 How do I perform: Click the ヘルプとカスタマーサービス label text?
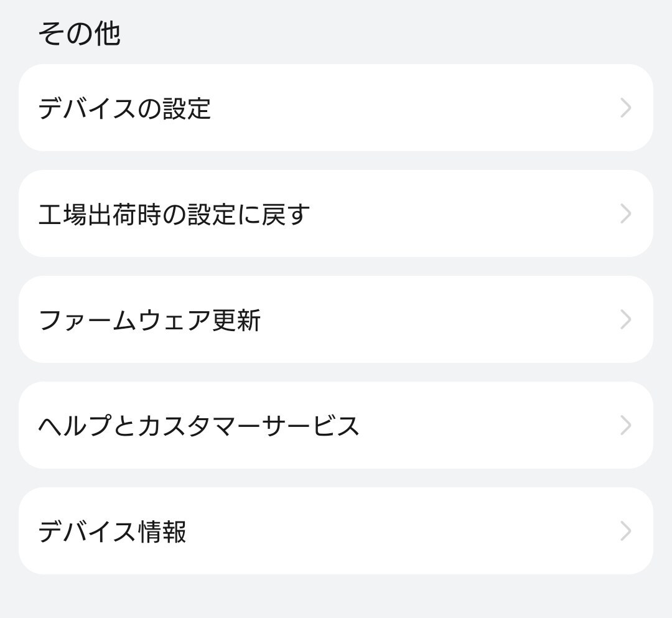point(199,426)
